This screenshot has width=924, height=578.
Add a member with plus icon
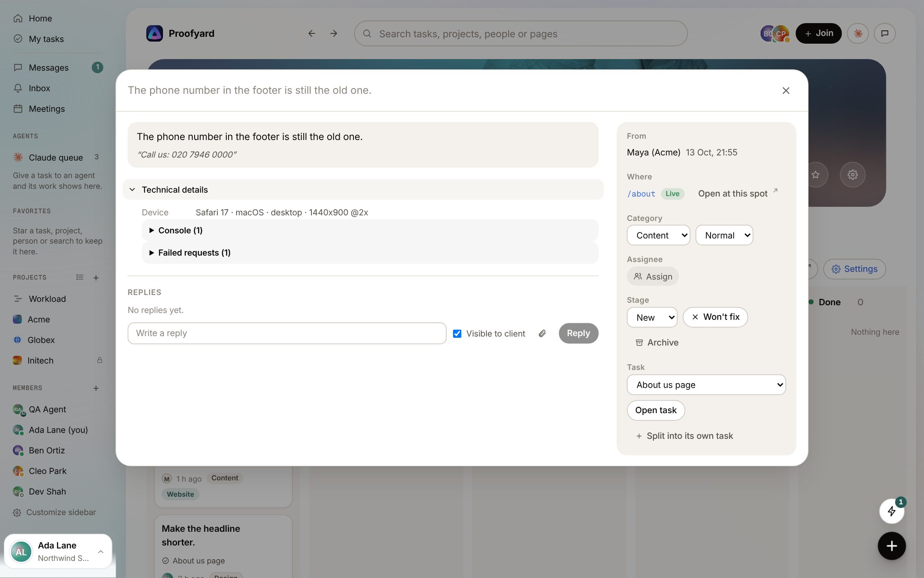[x=96, y=388]
